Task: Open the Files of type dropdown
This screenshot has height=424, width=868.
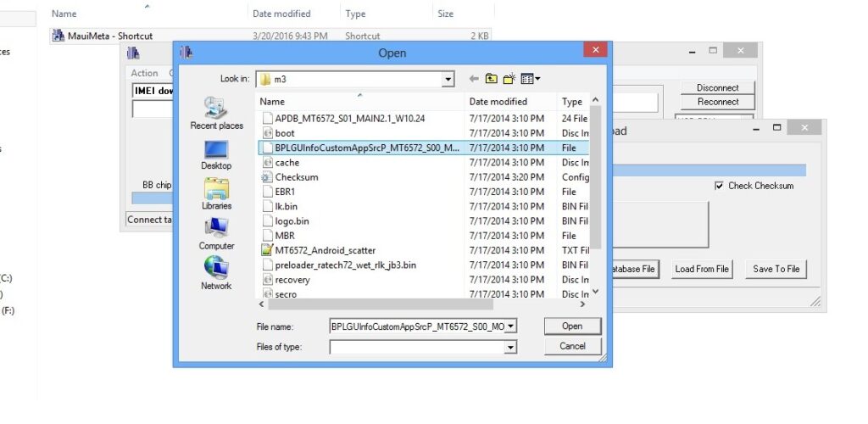Action: coord(509,346)
